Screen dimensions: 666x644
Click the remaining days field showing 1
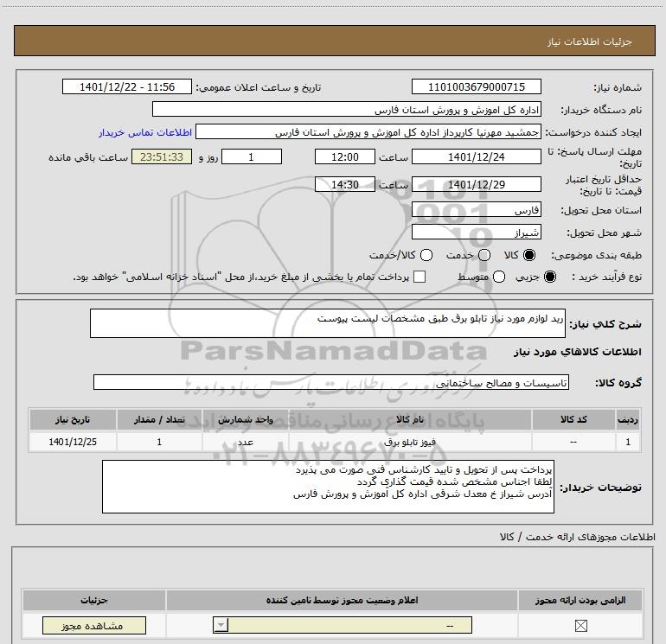click(252, 156)
